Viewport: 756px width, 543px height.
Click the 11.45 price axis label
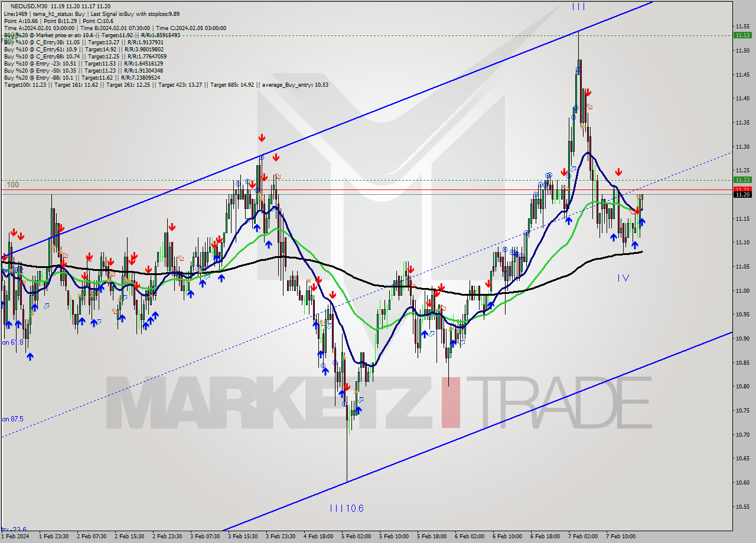click(x=742, y=74)
